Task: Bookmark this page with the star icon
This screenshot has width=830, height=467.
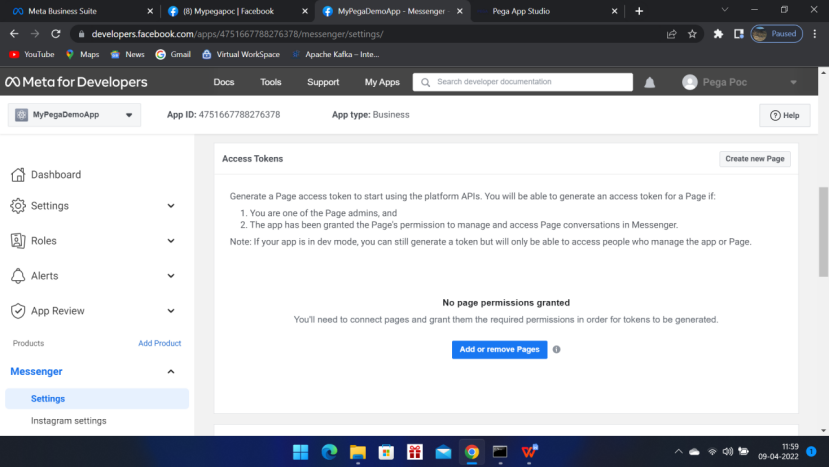Action: [x=692, y=34]
